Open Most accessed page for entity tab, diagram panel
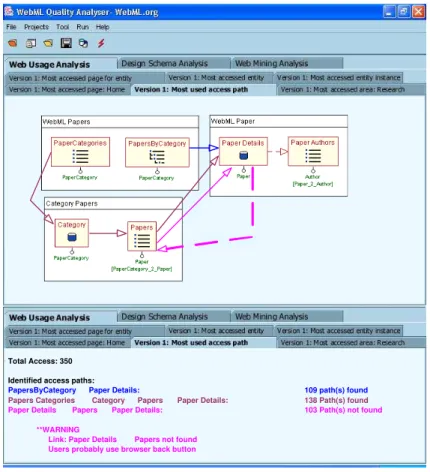 click(x=85, y=78)
